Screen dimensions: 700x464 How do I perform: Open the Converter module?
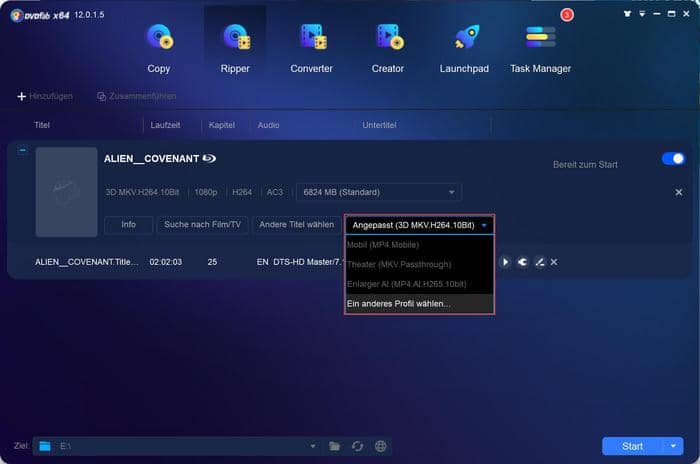click(312, 48)
